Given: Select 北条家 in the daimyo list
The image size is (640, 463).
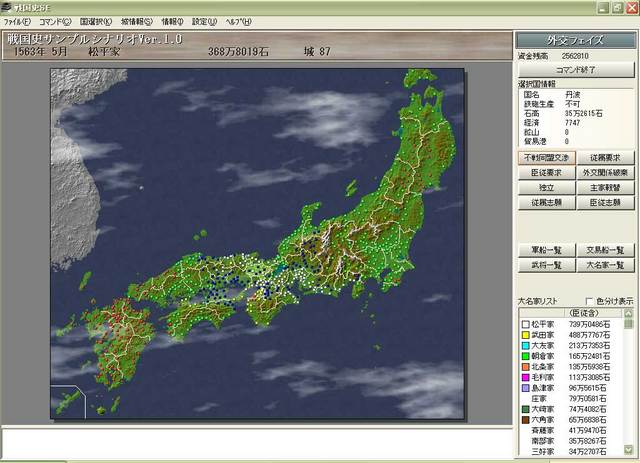Looking at the screenshot, I should click(571, 367).
